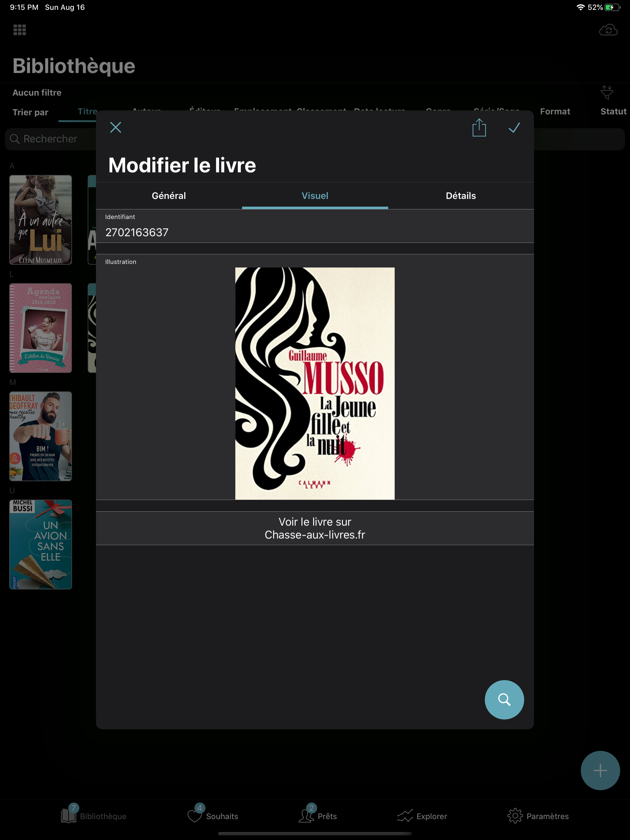Open Voir le livre sur Chasse-aux-livres.fr
This screenshot has height=840, width=630.
[x=315, y=528]
